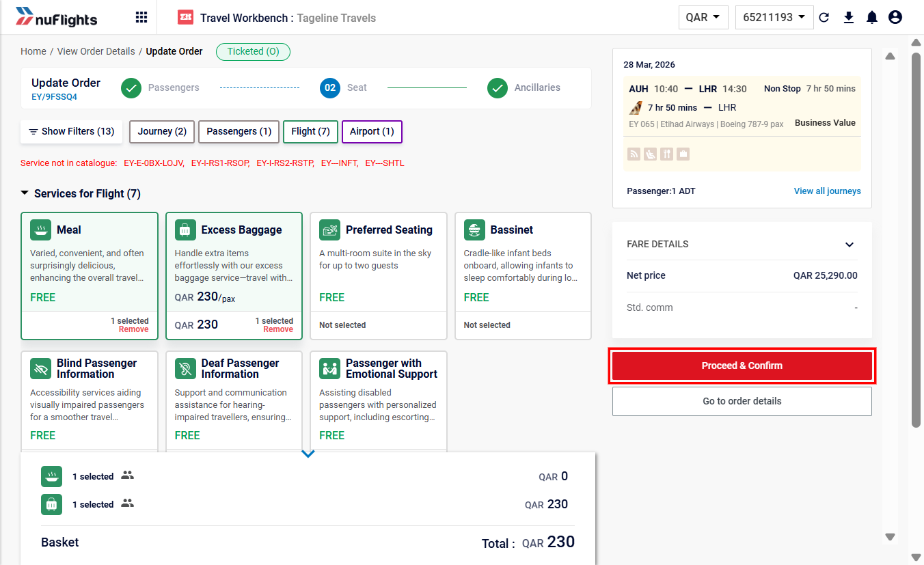Click the Bassinet service icon
The width and height of the screenshot is (924, 565).
click(x=474, y=230)
